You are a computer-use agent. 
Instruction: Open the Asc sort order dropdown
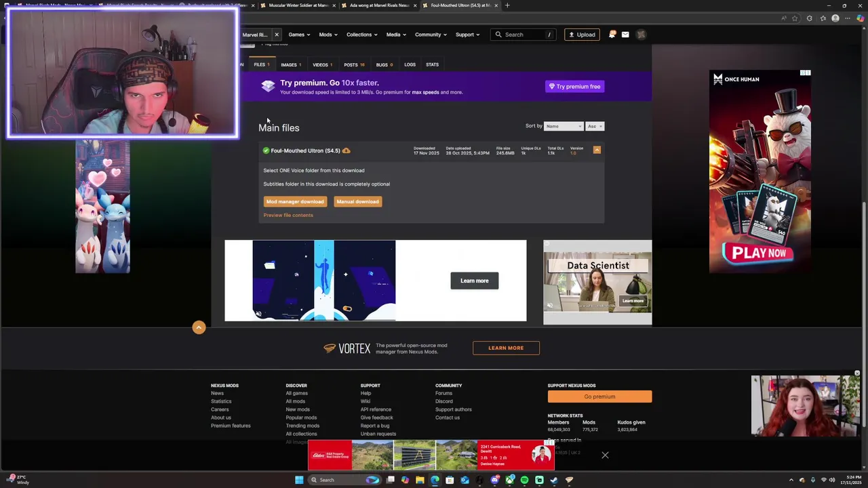point(595,126)
